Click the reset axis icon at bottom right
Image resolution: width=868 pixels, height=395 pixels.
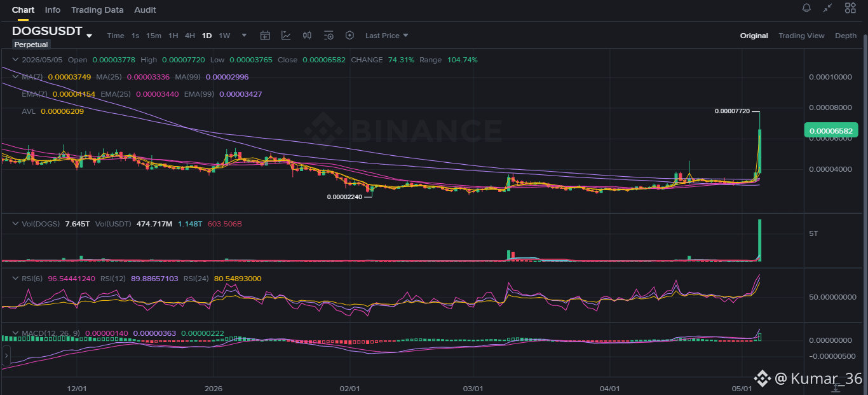836,387
